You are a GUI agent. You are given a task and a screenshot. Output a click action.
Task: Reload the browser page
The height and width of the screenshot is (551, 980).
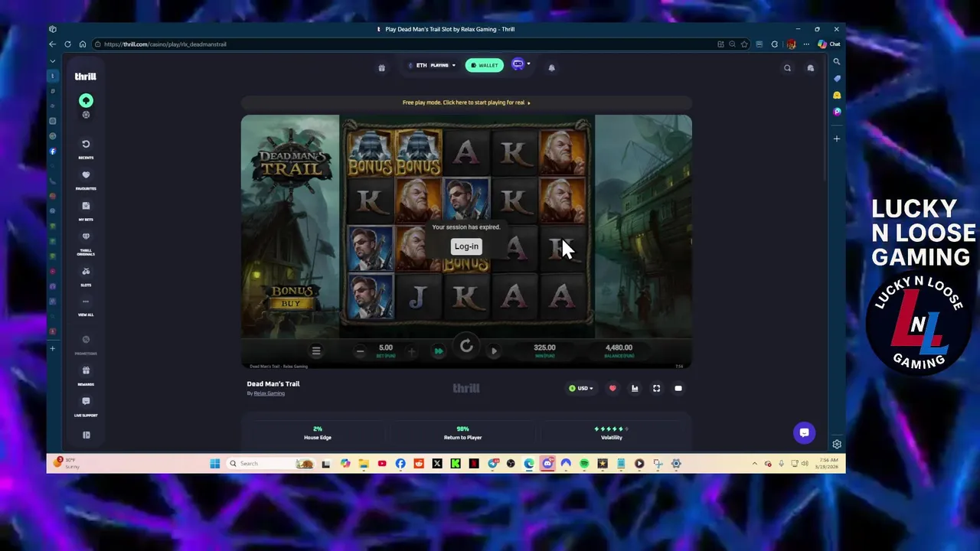(x=67, y=44)
